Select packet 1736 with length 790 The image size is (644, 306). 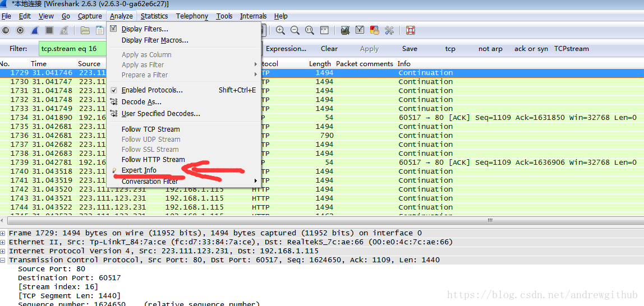tap(322, 136)
